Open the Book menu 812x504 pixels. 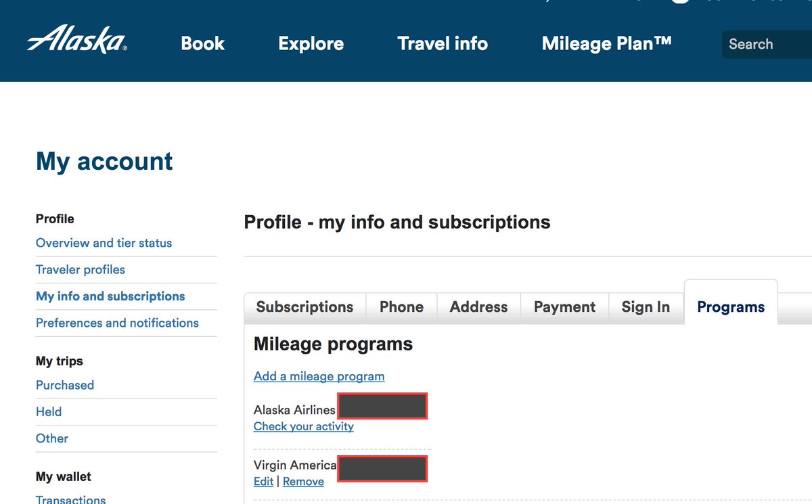(202, 44)
